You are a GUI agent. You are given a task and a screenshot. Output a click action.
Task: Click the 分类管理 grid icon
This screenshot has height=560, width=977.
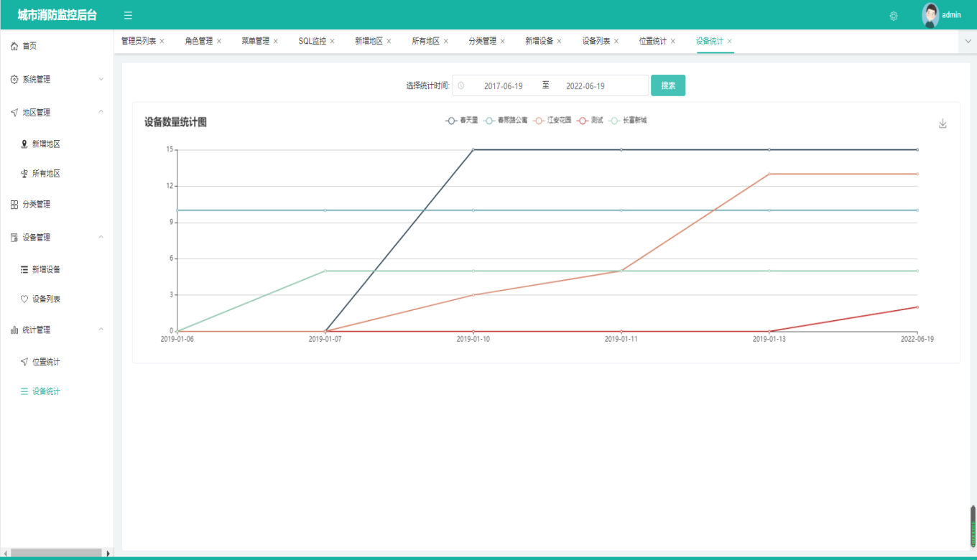[14, 205]
